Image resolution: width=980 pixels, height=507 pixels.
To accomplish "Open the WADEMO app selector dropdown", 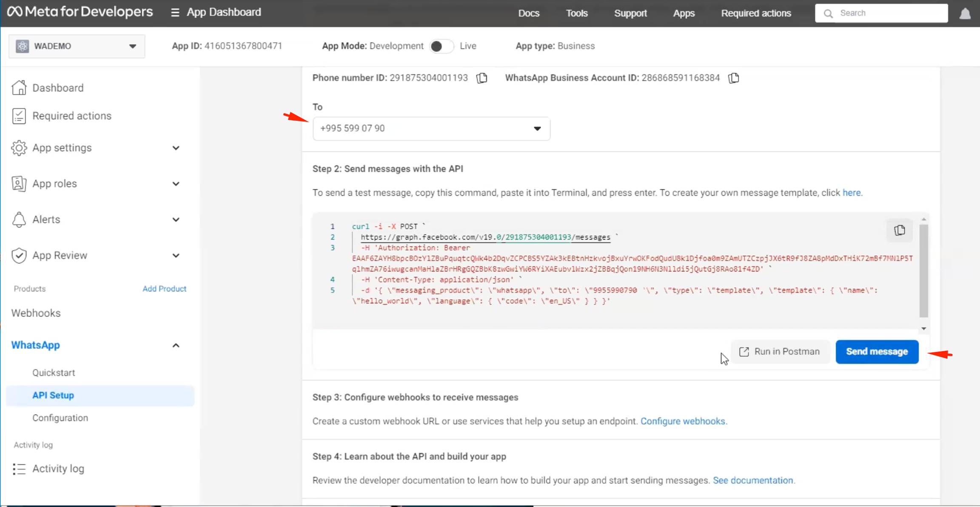I will pyautogui.click(x=77, y=46).
